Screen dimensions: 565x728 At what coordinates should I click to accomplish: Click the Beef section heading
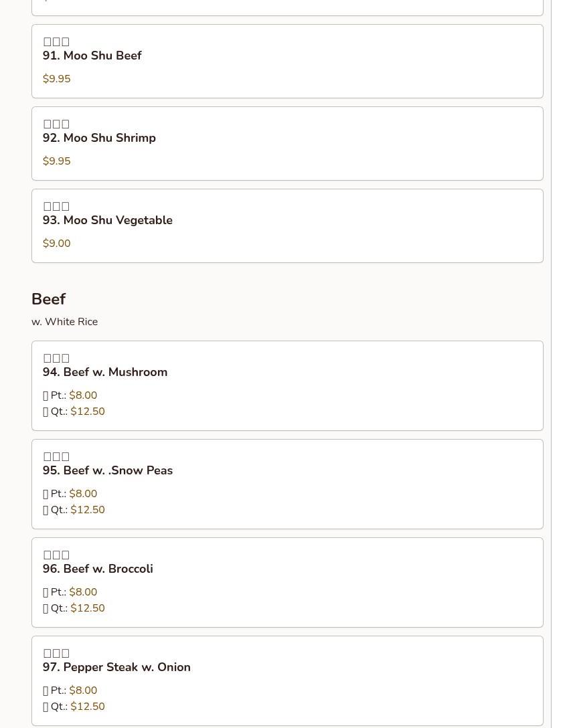(x=48, y=299)
